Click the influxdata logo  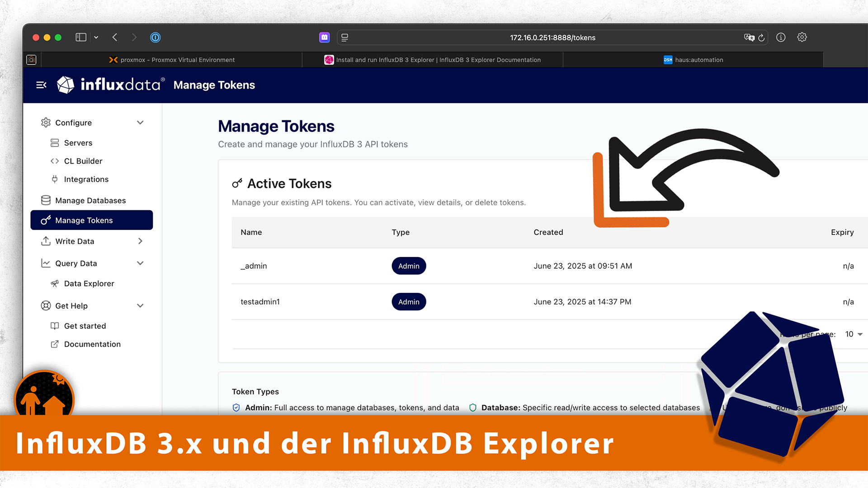point(110,84)
